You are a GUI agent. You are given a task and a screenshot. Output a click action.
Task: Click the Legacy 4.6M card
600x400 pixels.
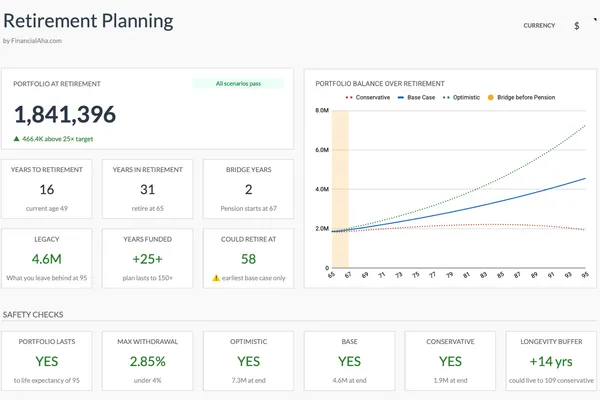tap(47, 258)
